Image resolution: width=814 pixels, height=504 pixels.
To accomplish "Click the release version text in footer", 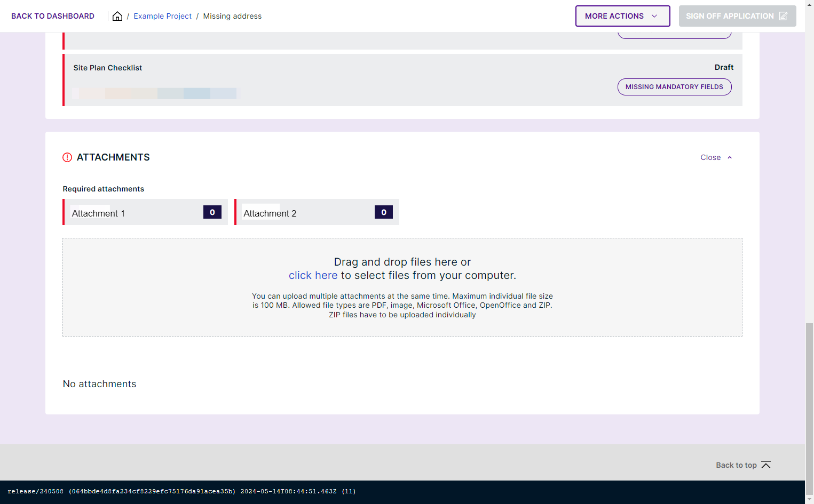I will point(181,491).
